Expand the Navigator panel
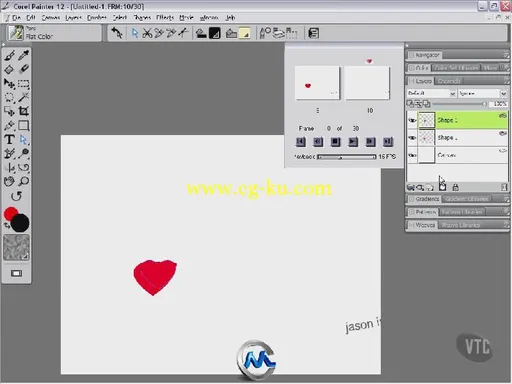The width and height of the screenshot is (512, 384). click(x=424, y=55)
